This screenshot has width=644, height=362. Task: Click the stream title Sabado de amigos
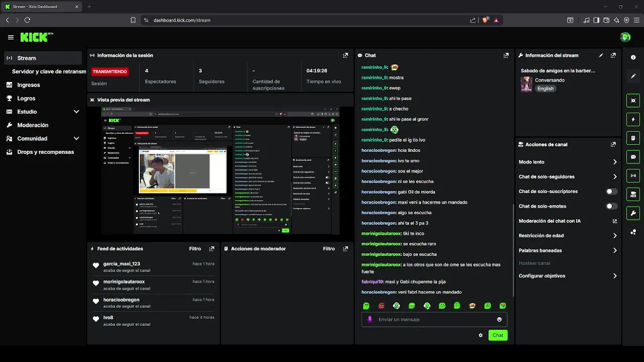click(x=558, y=71)
